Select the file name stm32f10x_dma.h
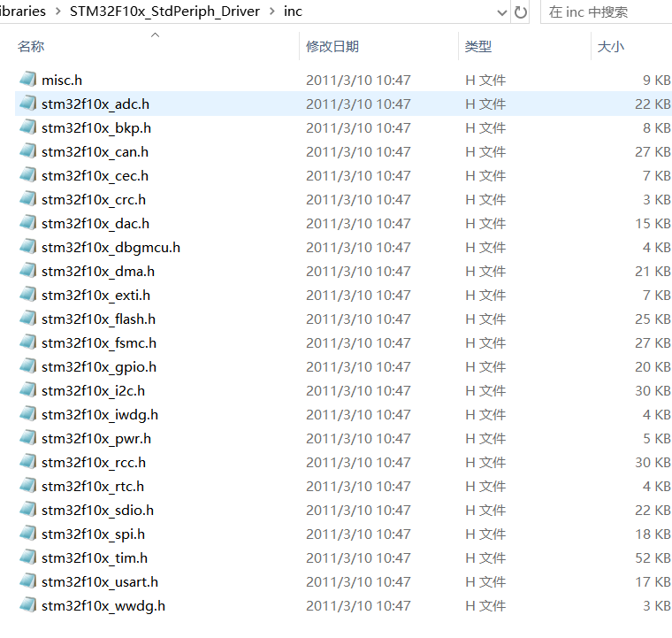 [98, 272]
